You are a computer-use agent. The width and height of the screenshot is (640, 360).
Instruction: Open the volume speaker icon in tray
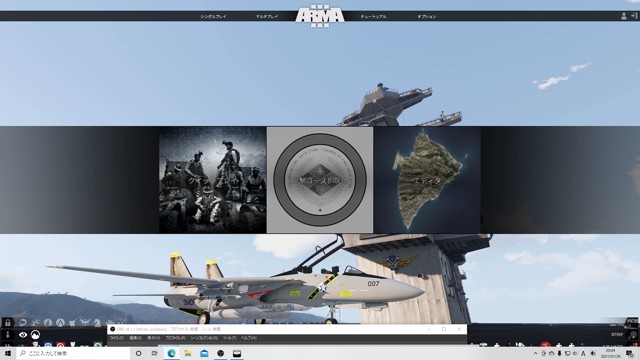tap(593, 353)
